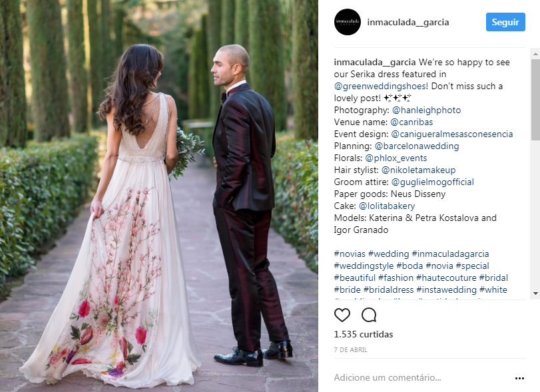Open the @nikoletamakeup hair stylist link
Image resolution: width=540 pixels, height=392 pixels.
pyautogui.click(x=418, y=170)
